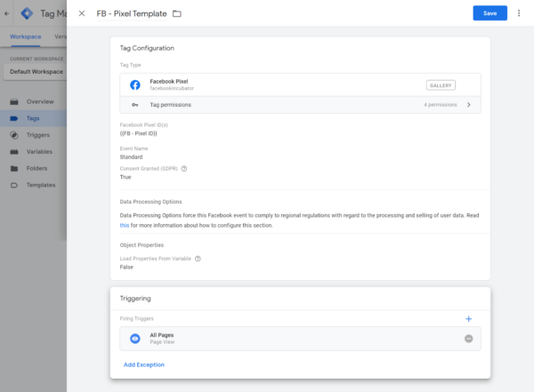Viewport: 534px width, 392px height.
Task: Open the All Pages trigger row
Action: point(301,339)
